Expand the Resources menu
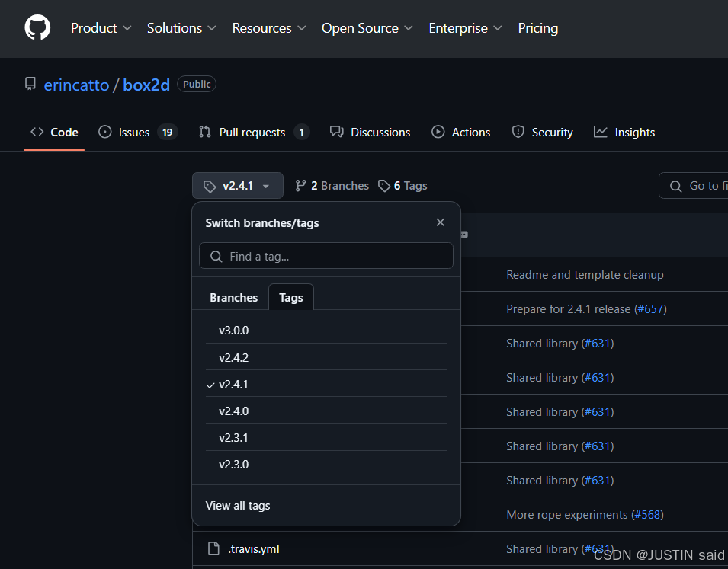The height and width of the screenshot is (569, 728). [269, 28]
